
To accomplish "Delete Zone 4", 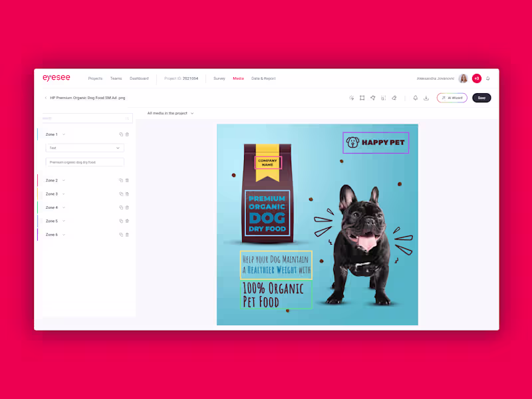I will 127,207.
